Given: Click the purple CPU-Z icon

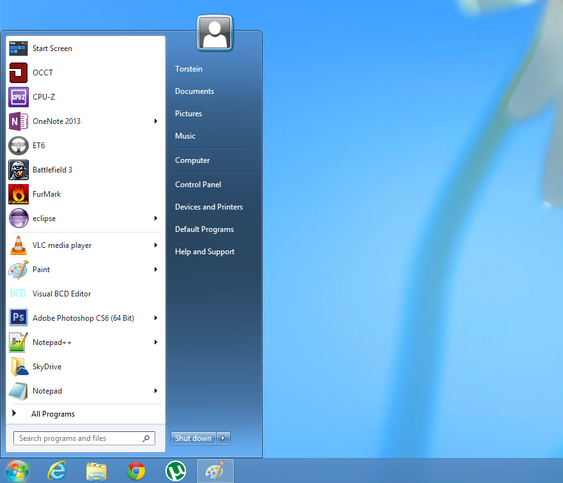Looking at the screenshot, I should click(x=18, y=97).
